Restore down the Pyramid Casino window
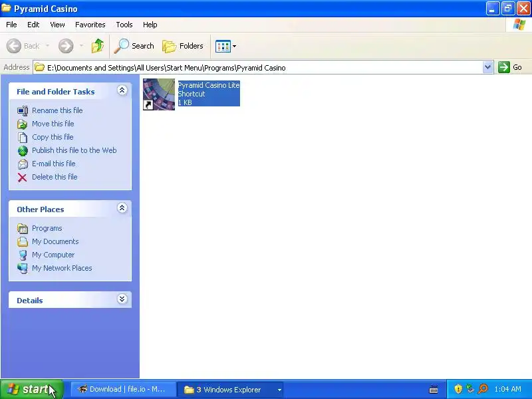The image size is (532, 399). 507,9
